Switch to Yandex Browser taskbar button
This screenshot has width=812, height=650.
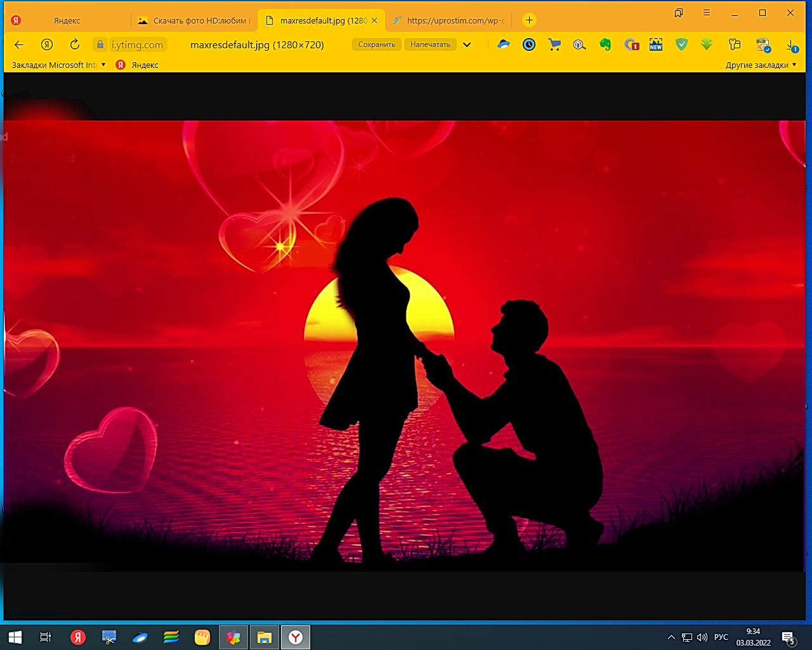click(x=296, y=637)
